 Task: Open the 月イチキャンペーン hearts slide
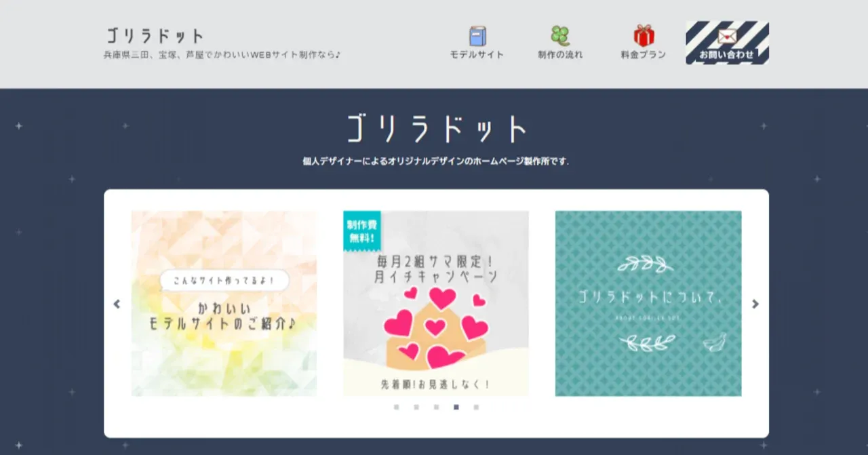click(436, 303)
